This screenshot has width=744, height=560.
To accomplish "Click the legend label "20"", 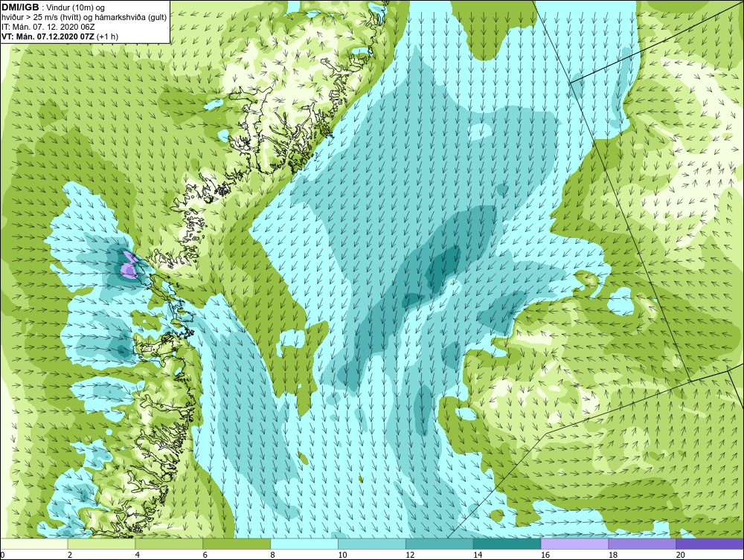I will tap(681, 555).
